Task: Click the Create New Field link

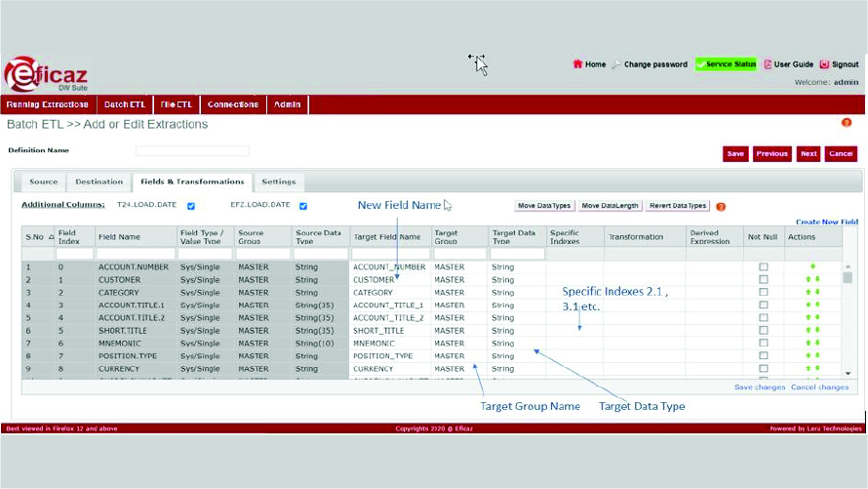Action: 826,223
